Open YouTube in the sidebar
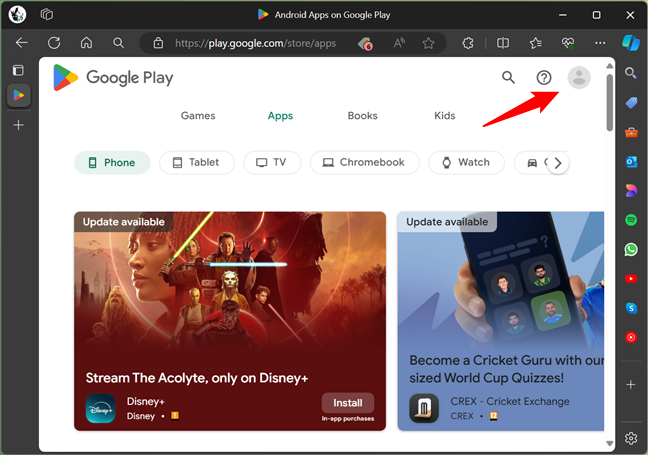Image resolution: width=648 pixels, height=455 pixels. [631, 279]
